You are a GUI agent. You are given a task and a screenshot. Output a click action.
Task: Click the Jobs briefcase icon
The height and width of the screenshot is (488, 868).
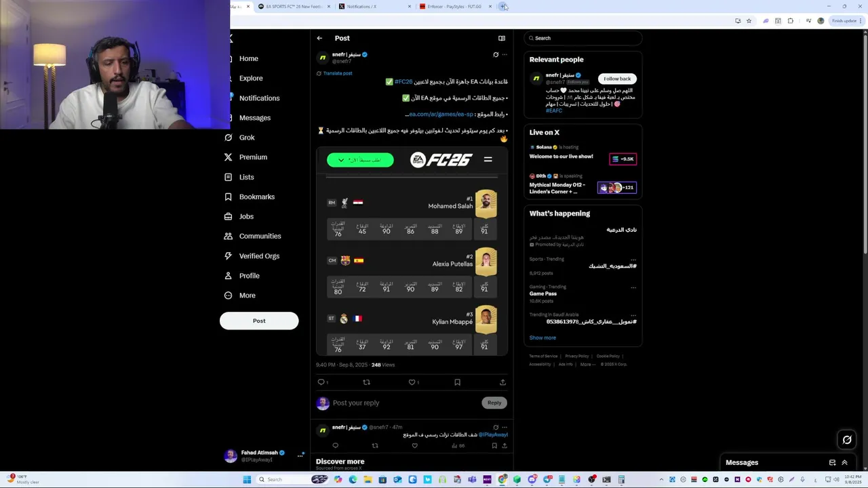click(229, 216)
